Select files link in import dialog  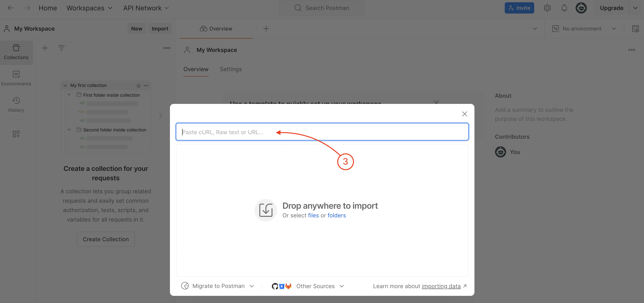tap(313, 215)
